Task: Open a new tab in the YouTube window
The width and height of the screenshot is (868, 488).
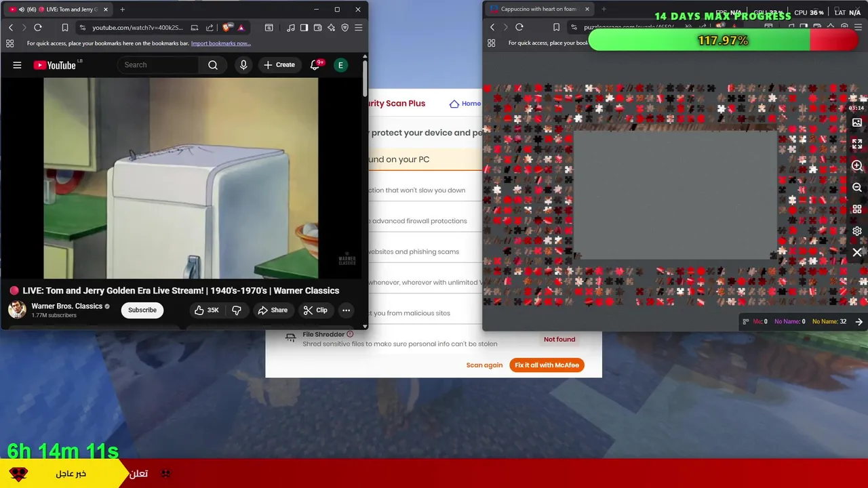Action: pyautogui.click(x=122, y=9)
